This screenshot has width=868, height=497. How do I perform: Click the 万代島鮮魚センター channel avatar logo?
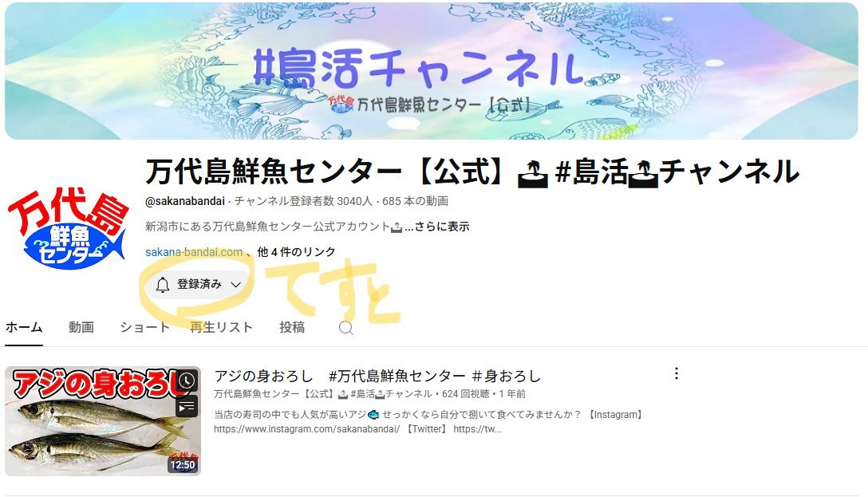point(69,228)
